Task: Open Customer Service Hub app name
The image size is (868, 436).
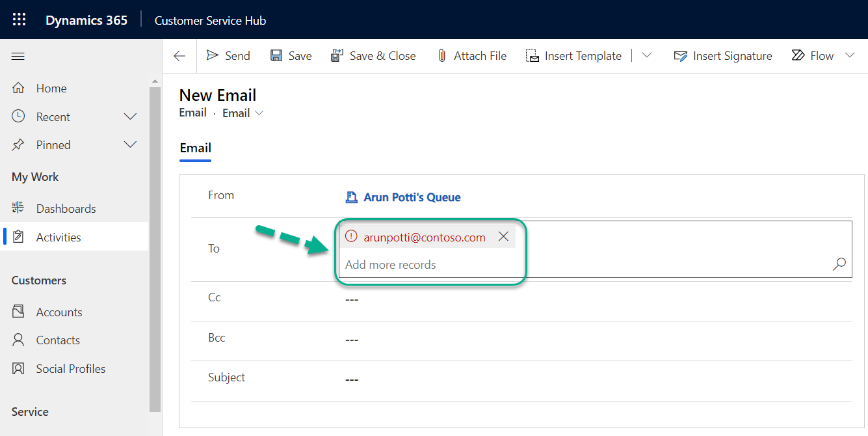Action: click(210, 20)
